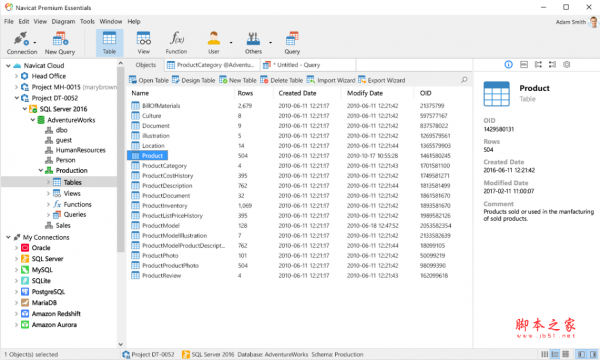Image resolution: width=600 pixels, height=360 pixels.
Task: Open the User dropdown arrow
Action: (231, 42)
